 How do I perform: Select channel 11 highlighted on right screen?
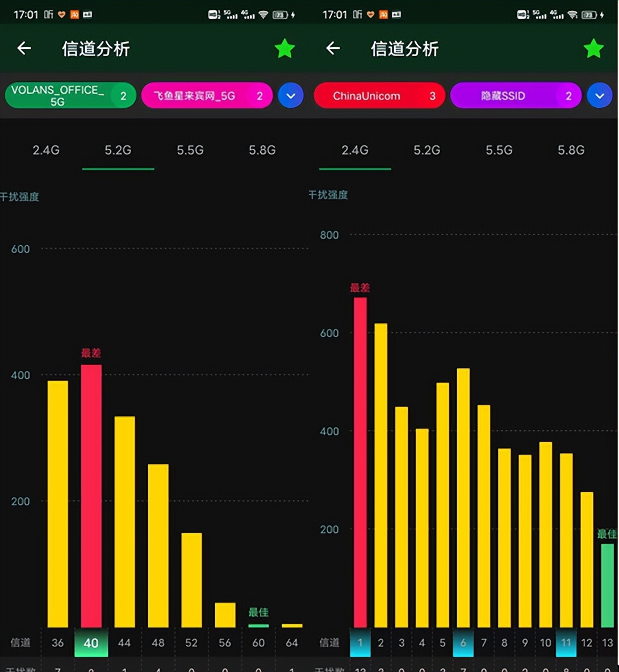566,643
